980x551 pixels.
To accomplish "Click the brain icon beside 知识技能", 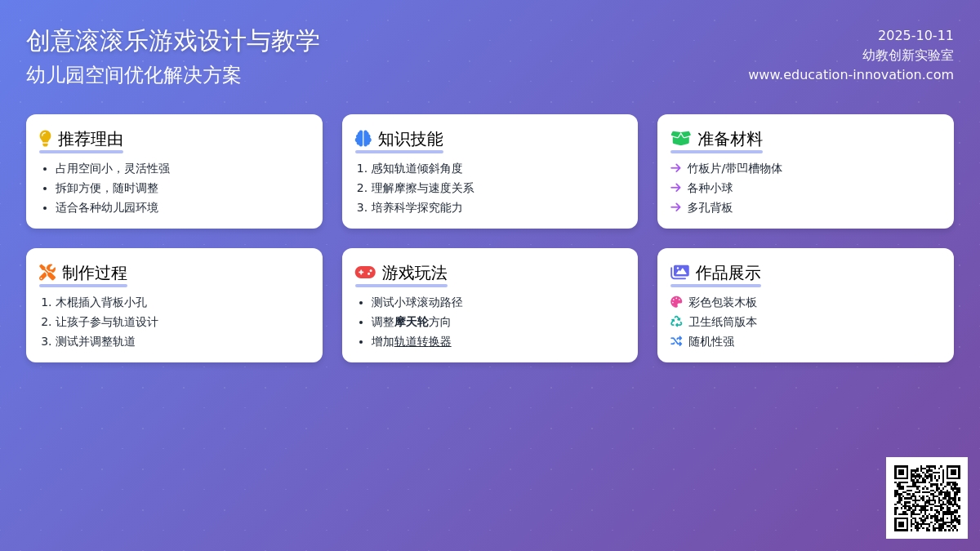I will (x=363, y=139).
